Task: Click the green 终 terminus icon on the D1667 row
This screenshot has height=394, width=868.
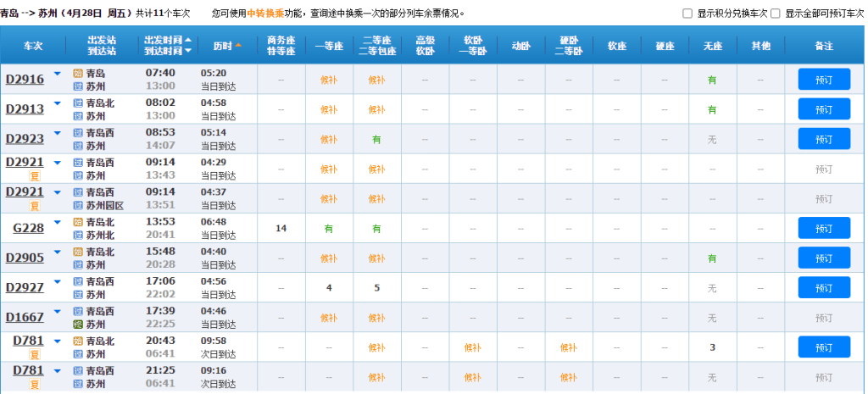Action: [78, 325]
